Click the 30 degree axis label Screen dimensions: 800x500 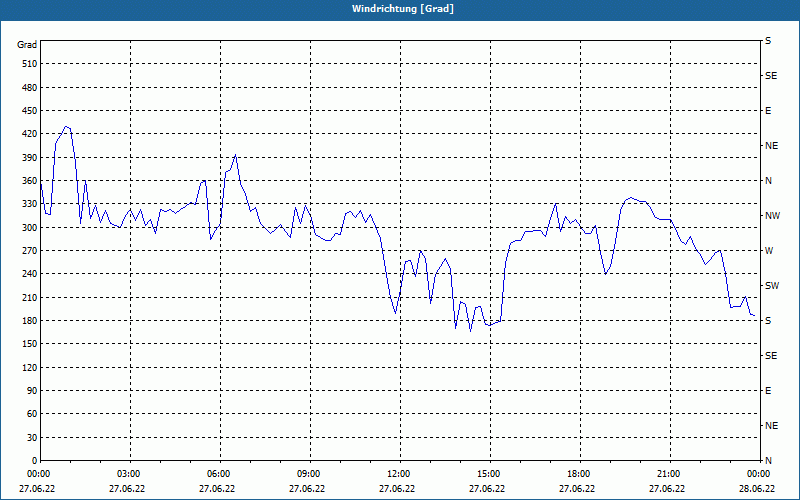point(32,437)
